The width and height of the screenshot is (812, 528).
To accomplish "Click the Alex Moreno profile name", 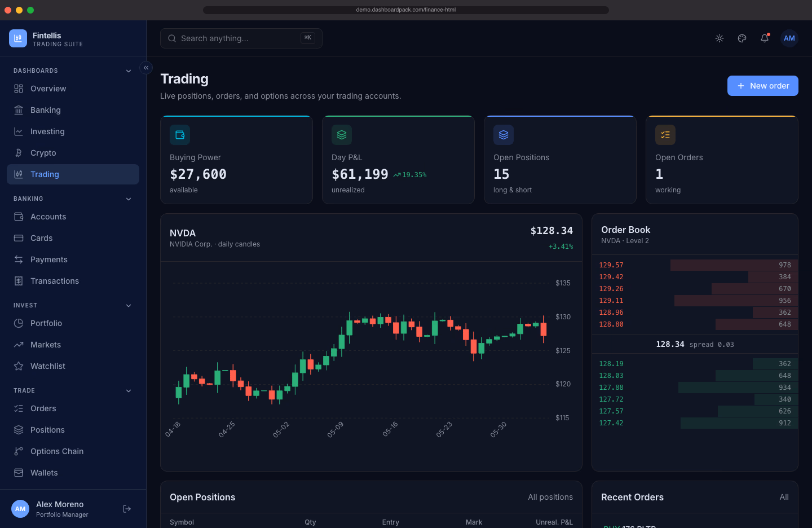I will [60, 504].
